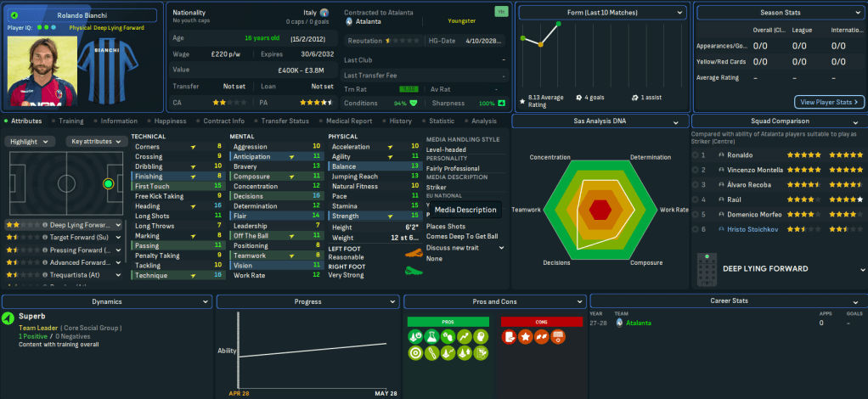Click the green right foot boot icon
868x399 pixels.
tap(414, 271)
